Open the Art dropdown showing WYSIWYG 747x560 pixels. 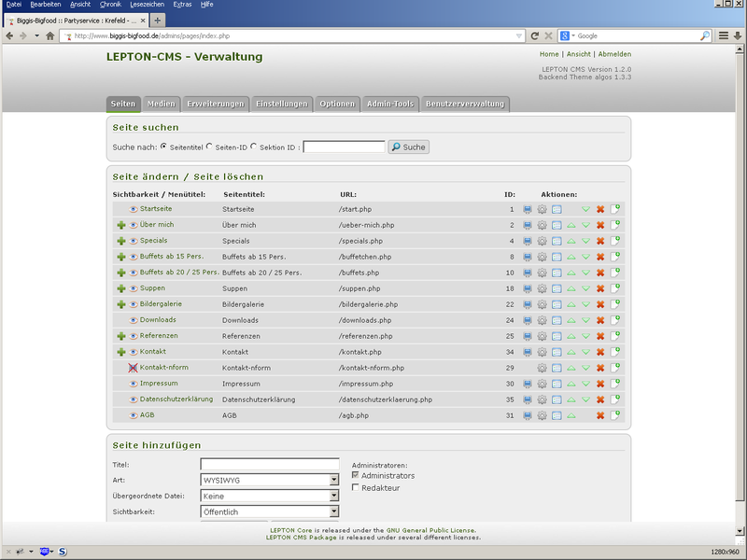click(x=270, y=480)
